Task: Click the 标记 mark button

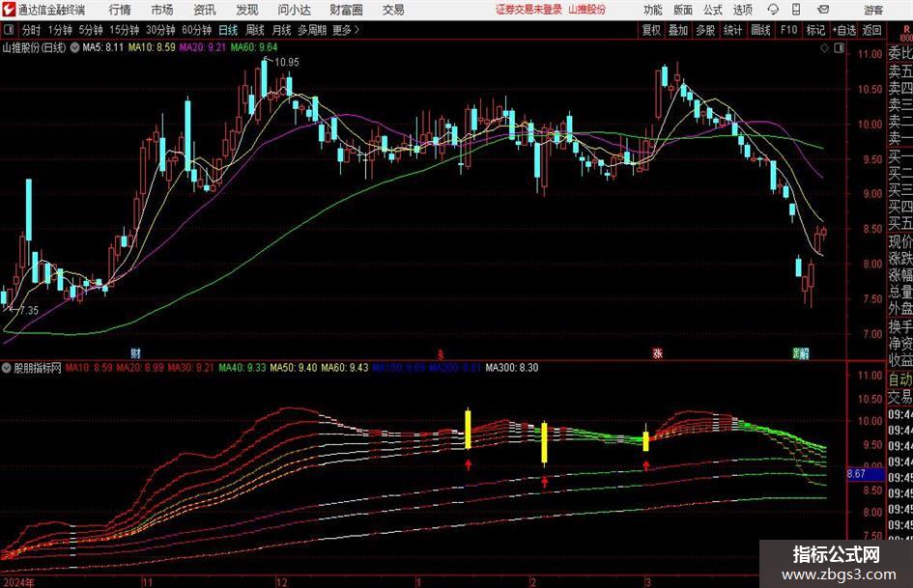Action: [x=815, y=30]
